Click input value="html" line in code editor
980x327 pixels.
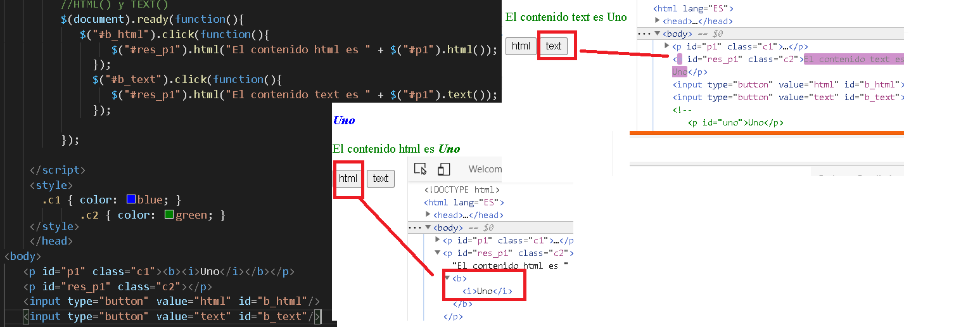(171, 301)
